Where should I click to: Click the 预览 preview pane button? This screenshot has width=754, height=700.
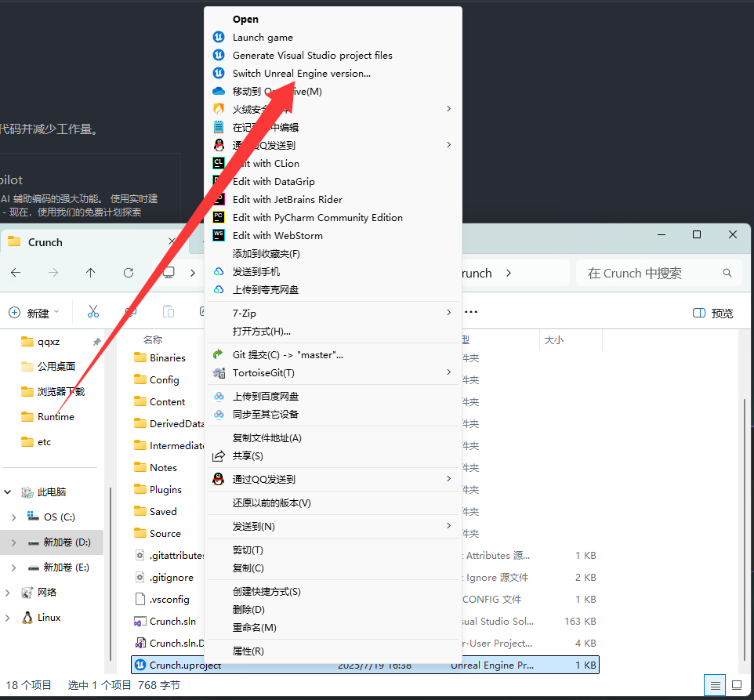click(712, 313)
